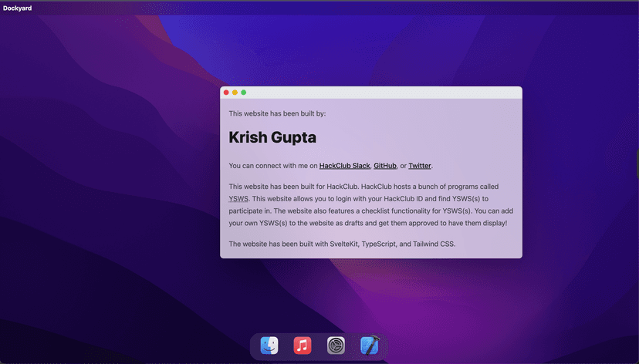Click the Dockyard title in menu bar
639x364 pixels.
coord(18,8)
